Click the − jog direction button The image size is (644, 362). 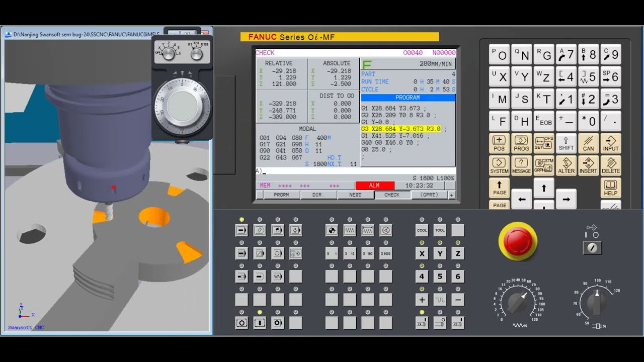[x=458, y=300]
